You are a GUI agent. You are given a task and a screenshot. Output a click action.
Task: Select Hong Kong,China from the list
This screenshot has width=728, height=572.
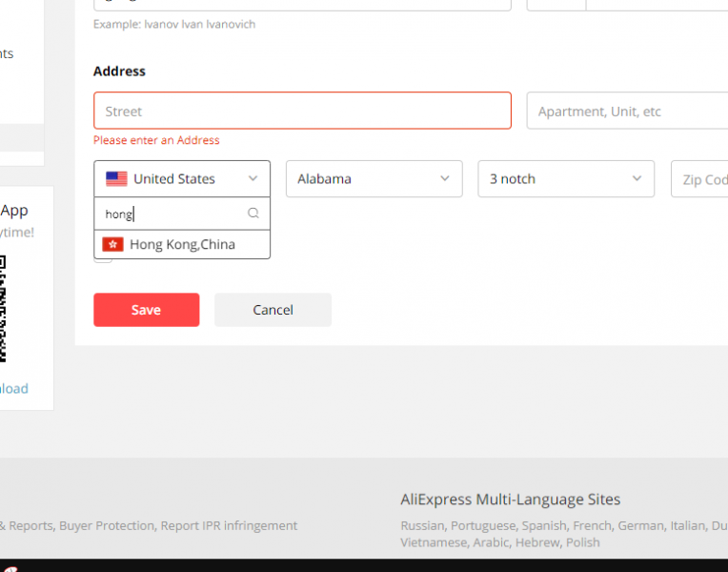point(182,244)
